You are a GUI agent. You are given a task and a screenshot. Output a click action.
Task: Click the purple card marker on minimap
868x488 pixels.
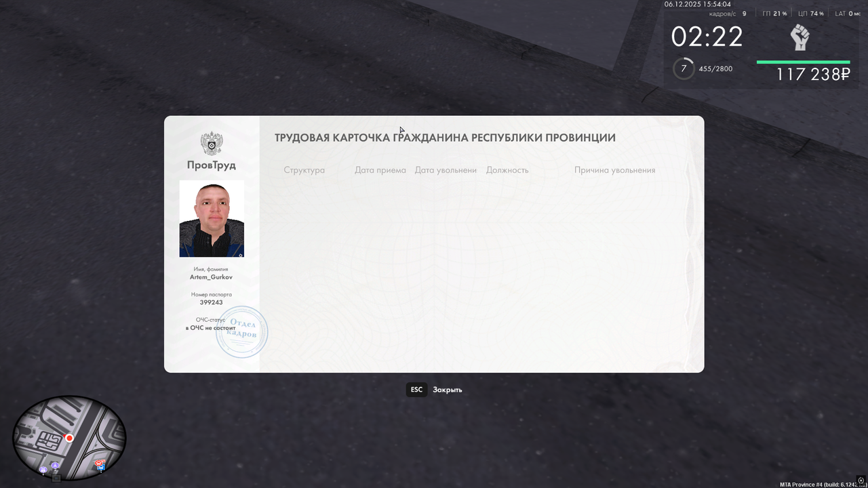43,469
